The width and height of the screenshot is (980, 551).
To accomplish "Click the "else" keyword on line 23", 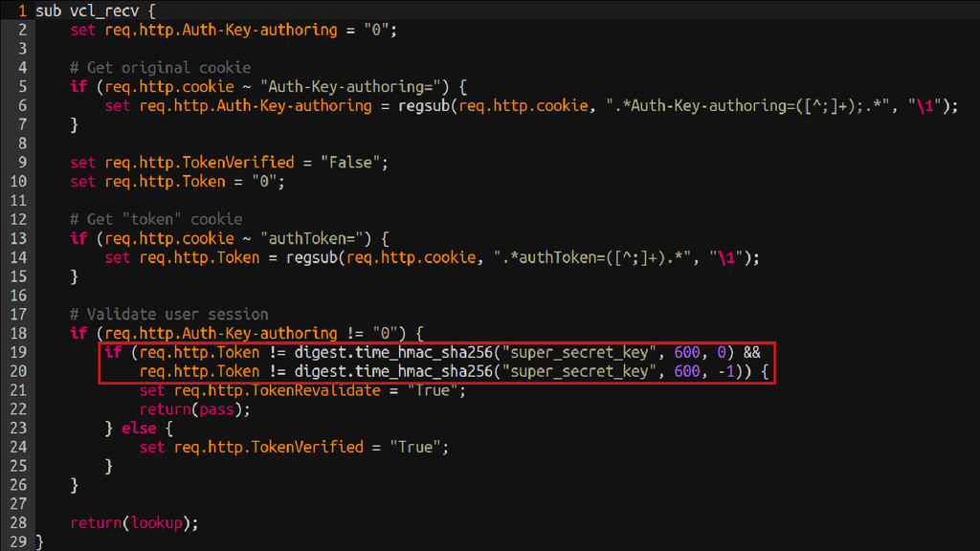I will coord(139,429).
